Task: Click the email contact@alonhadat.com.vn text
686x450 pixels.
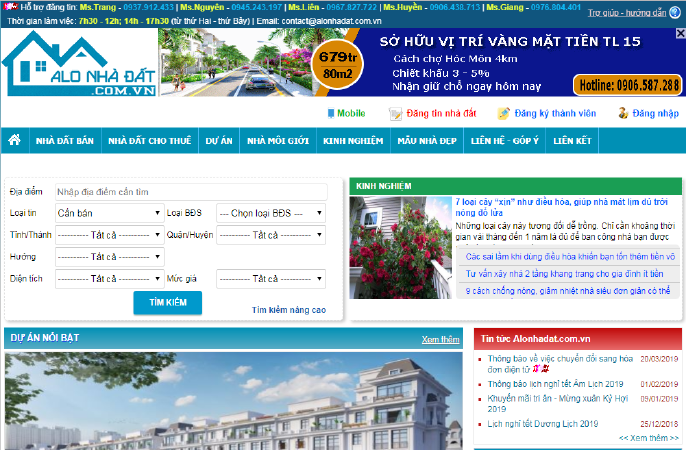Action: coord(331,21)
